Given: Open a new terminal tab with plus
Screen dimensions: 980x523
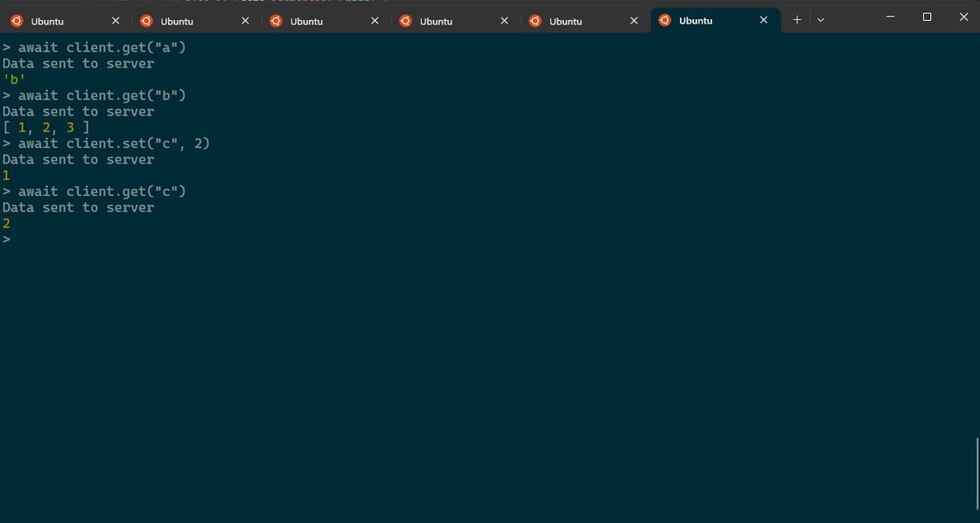Looking at the screenshot, I should coord(797,20).
